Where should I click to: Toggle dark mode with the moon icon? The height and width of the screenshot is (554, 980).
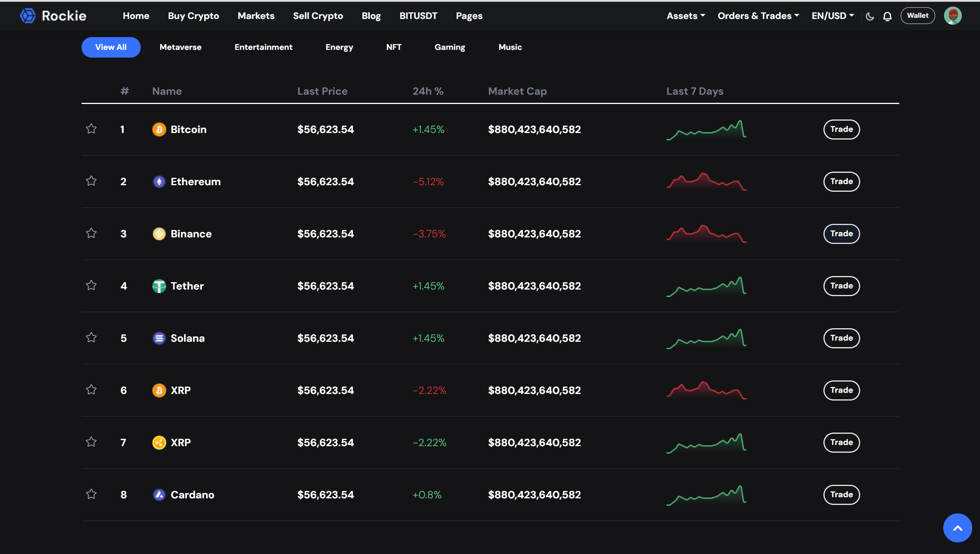point(870,15)
